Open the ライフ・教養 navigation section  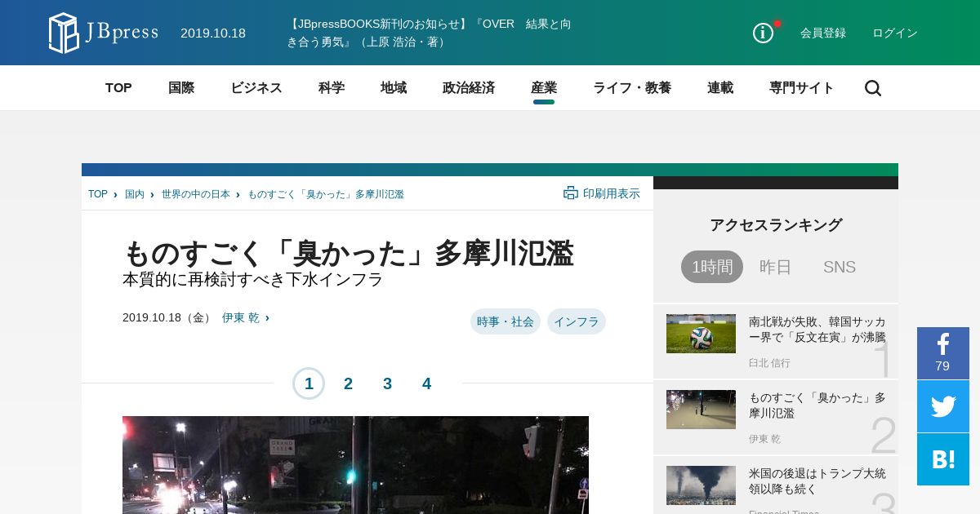pos(632,88)
